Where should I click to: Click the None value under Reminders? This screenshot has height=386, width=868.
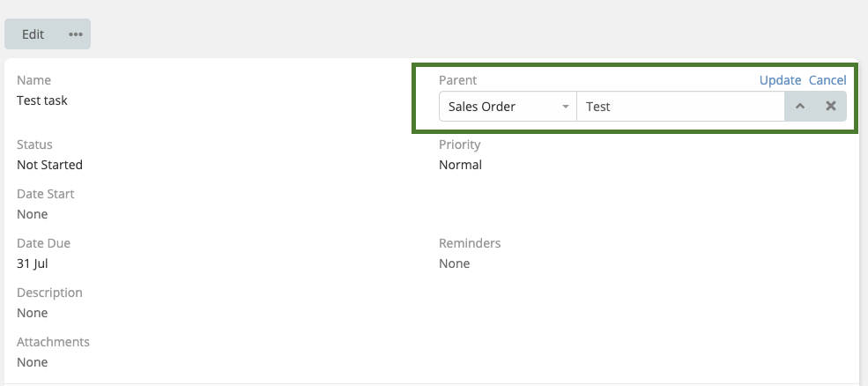pos(455,264)
